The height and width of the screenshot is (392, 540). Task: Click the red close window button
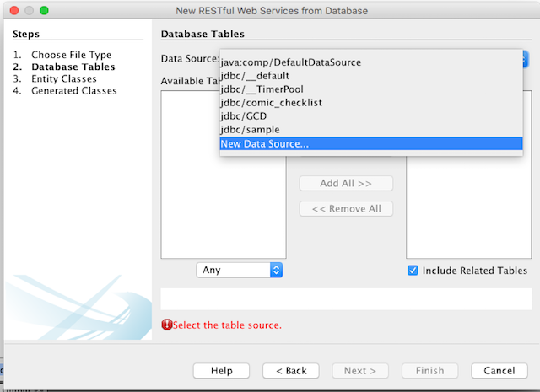pos(13,10)
